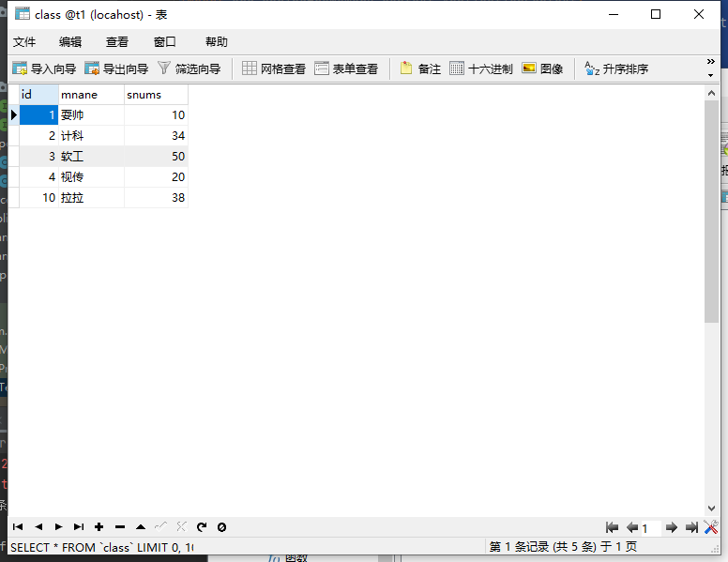The height and width of the screenshot is (562, 728).
Task: Click the scrollbar up arrow
Action: point(711,93)
